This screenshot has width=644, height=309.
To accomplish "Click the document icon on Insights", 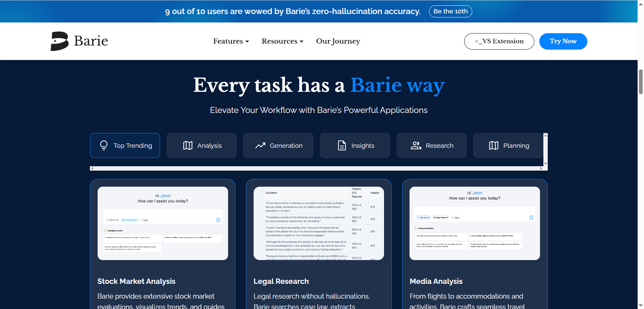I will [342, 146].
